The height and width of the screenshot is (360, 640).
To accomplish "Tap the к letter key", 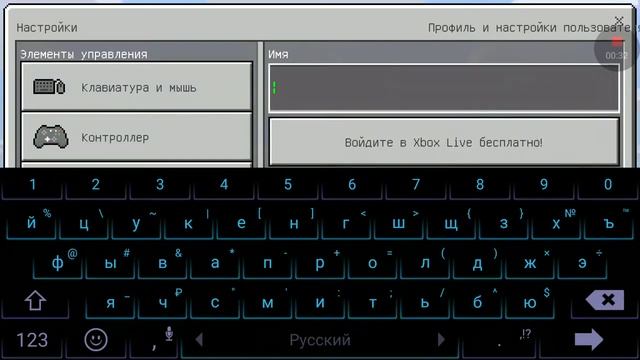I will click(x=189, y=223).
